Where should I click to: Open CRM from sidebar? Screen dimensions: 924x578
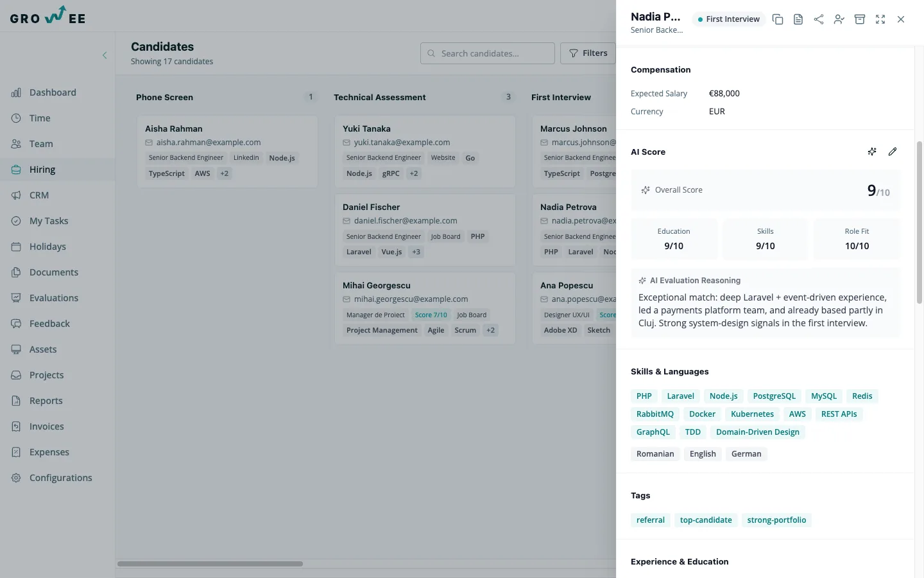pyautogui.click(x=58, y=195)
